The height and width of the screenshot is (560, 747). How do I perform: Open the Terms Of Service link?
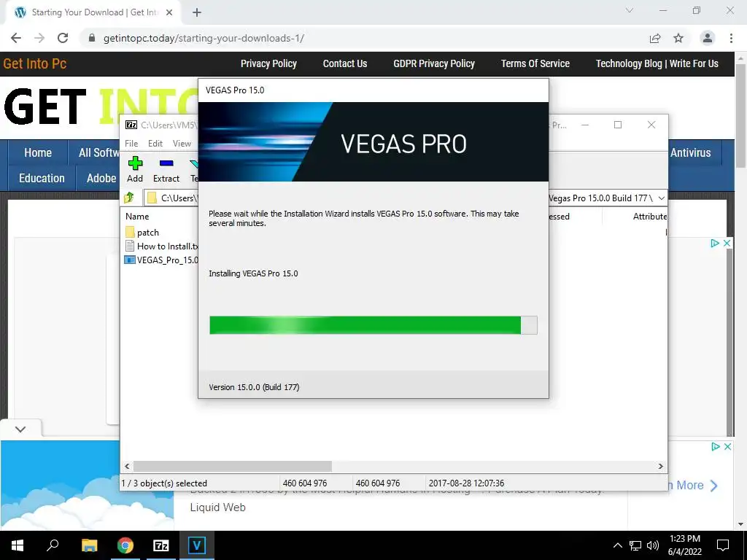pos(535,64)
